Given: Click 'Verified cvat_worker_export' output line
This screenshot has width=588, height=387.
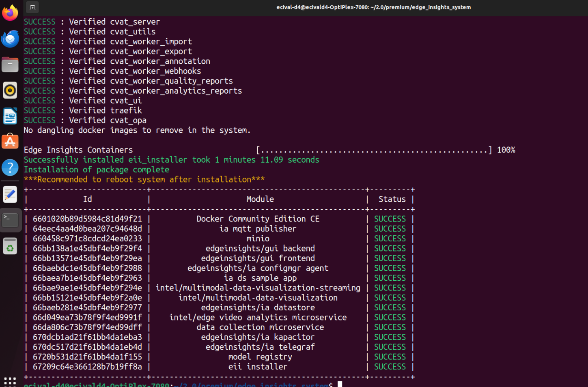Looking at the screenshot, I should point(108,52).
